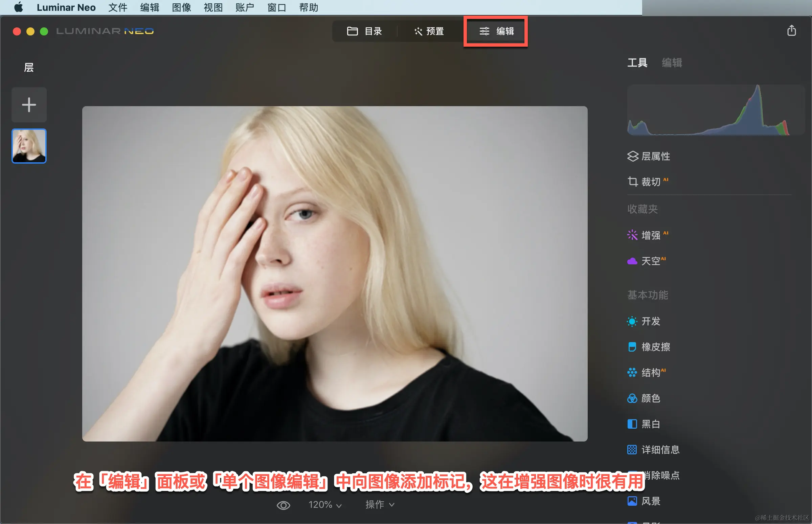812x524 pixels.
Task: Open the 120% zoom level dropdown
Action: [x=325, y=505]
